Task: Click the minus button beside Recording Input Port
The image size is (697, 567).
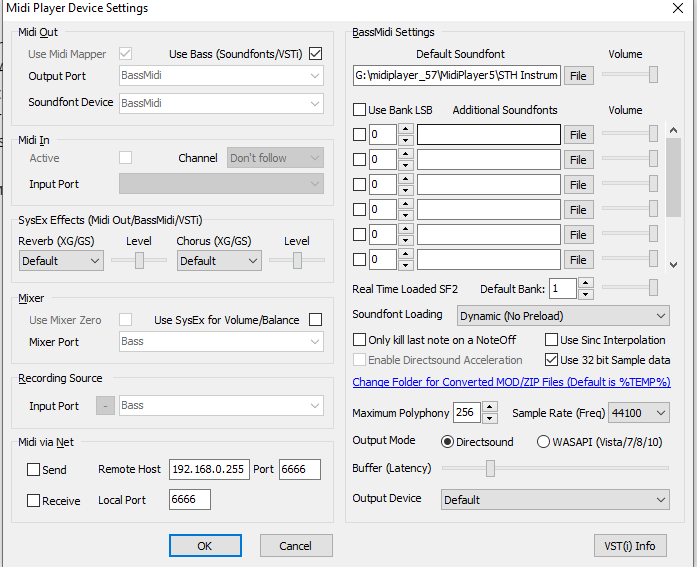Action: [105, 405]
